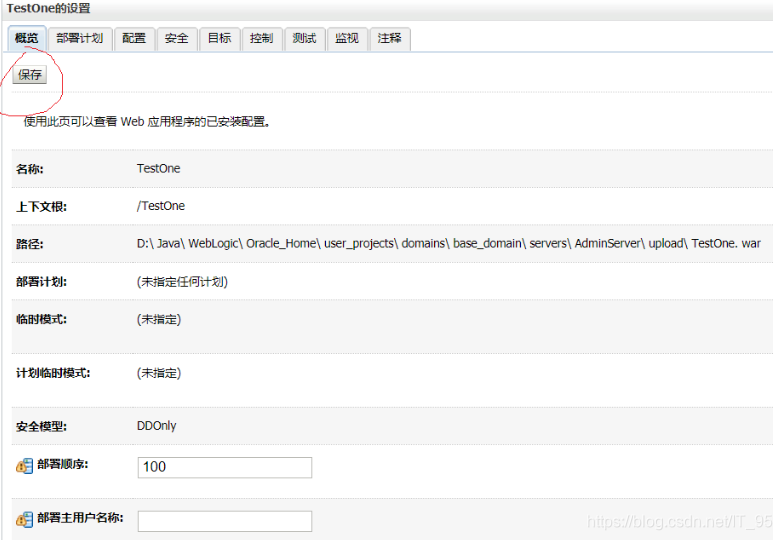Click the path value ending TestOne.war
Image resolution: width=782 pixels, height=540 pixels.
(449, 243)
